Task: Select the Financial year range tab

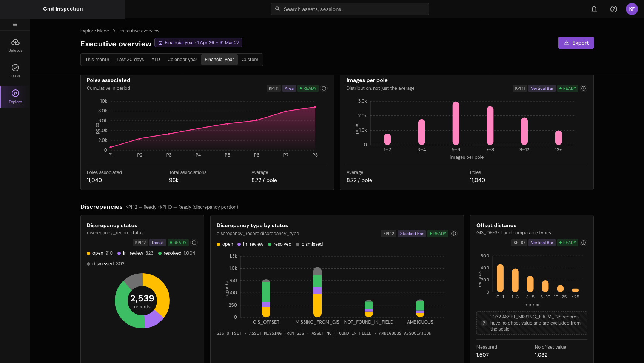Action: tap(219, 60)
